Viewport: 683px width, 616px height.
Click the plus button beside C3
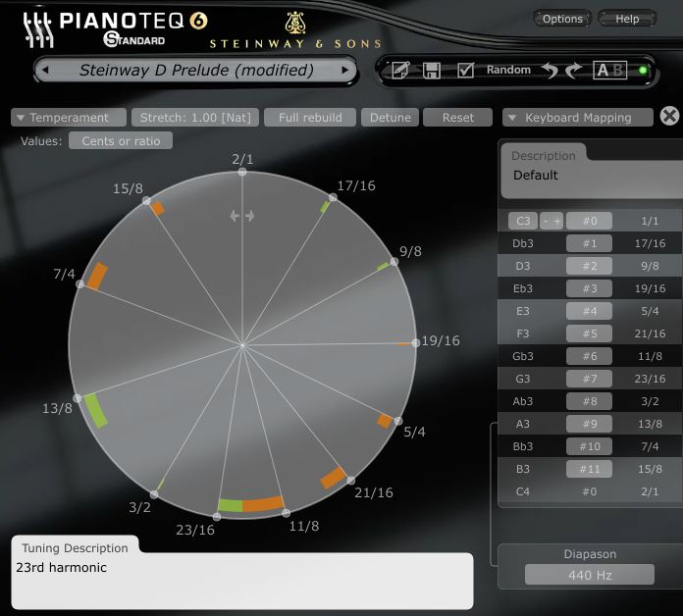[557, 221]
